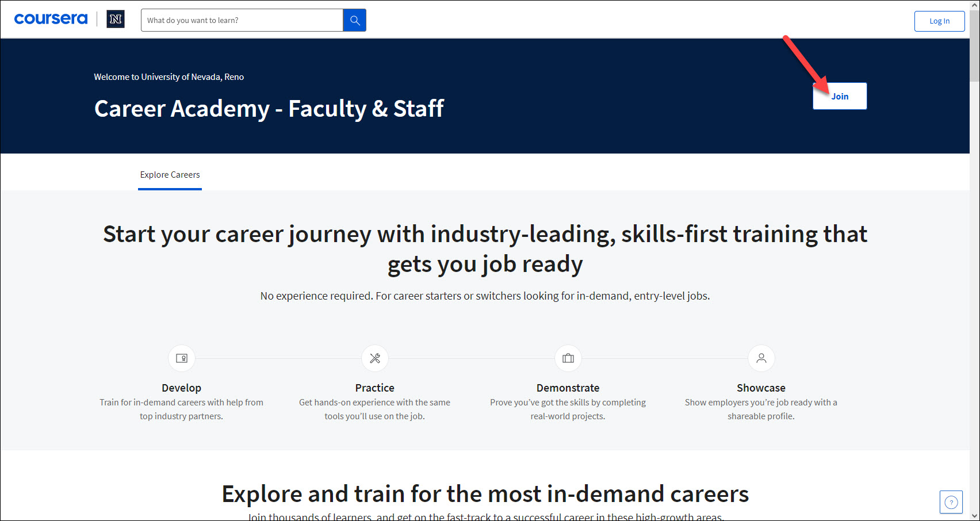Image resolution: width=980 pixels, height=521 pixels.
Task: Select the Develop badge icon
Action: point(181,358)
